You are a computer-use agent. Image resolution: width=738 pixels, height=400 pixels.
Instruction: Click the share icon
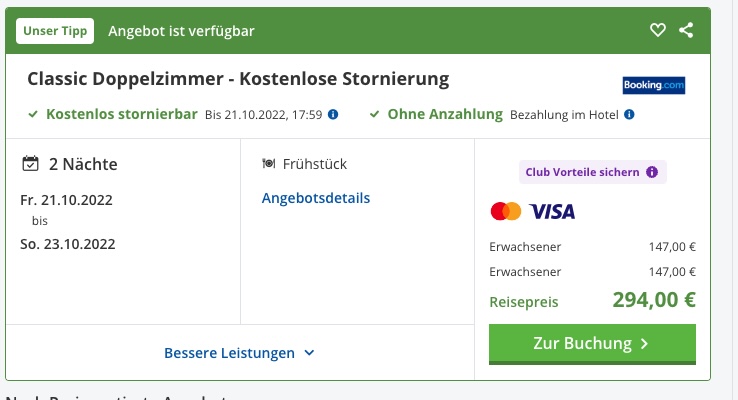[x=686, y=31]
